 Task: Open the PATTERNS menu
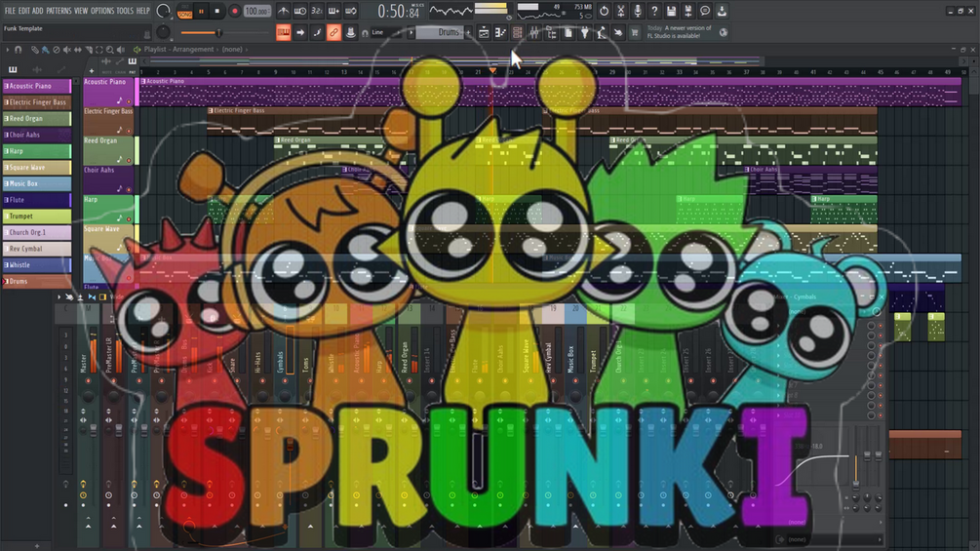[x=59, y=11]
